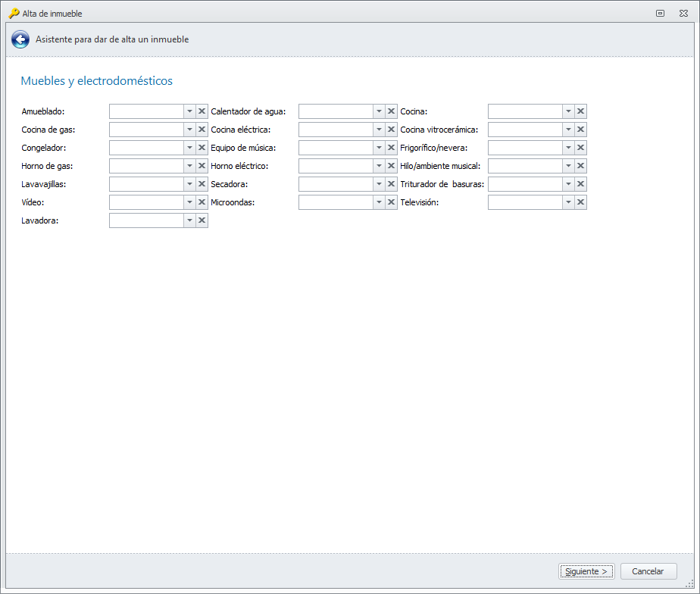Click inside the Televisión input field
The image size is (700, 594).
coord(525,202)
